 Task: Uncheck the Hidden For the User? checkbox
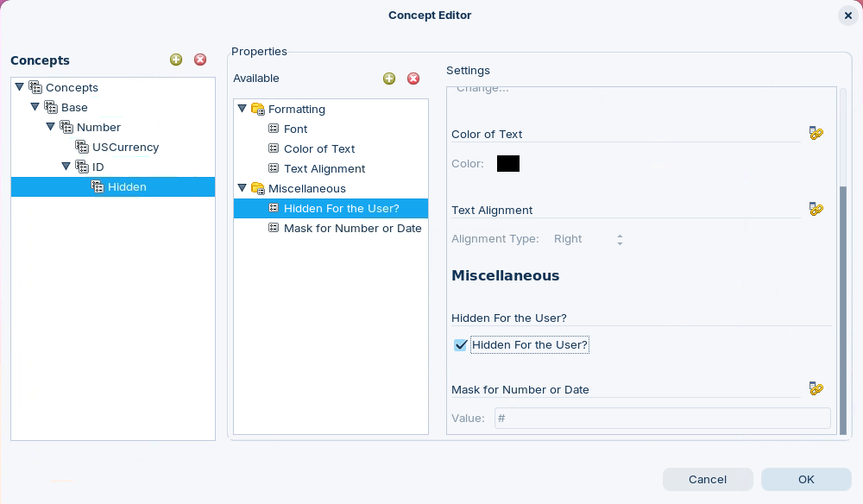461,345
